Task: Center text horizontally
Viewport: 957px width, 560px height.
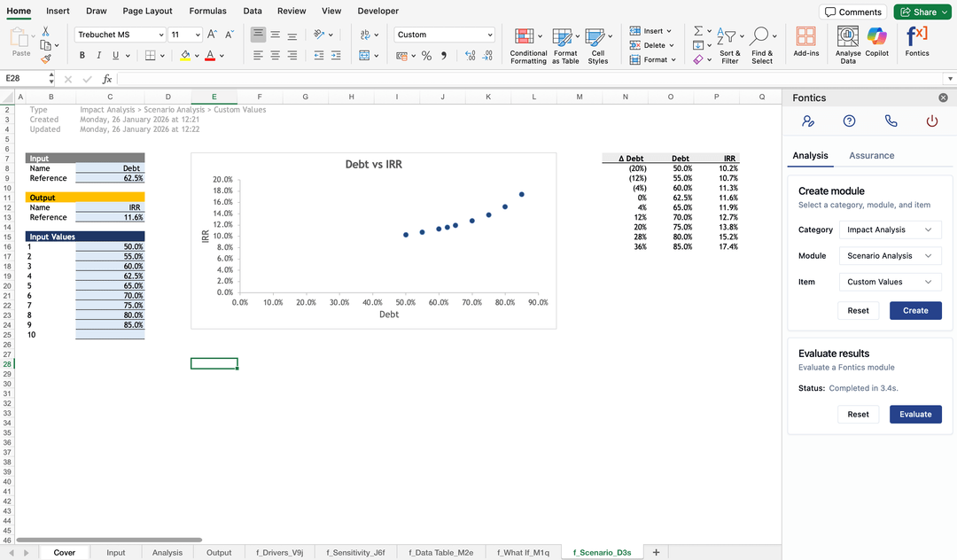Action: pos(276,56)
